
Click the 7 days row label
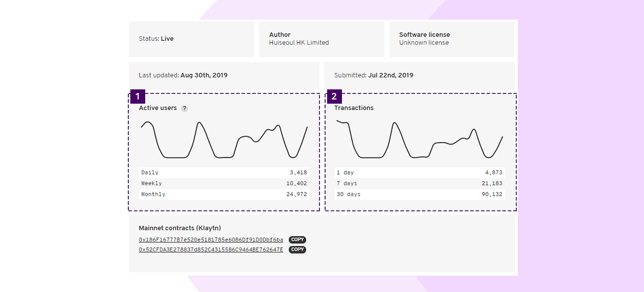(x=347, y=184)
